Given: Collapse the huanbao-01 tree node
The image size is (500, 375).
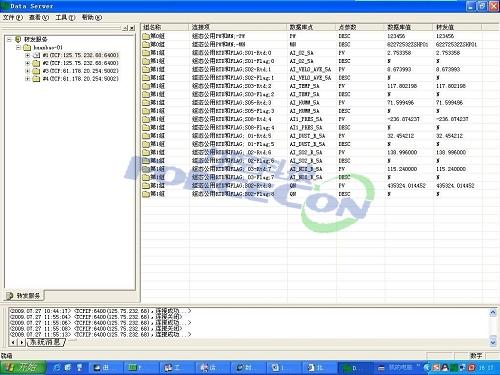Looking at the screenshot, I should tap(19, 47).
